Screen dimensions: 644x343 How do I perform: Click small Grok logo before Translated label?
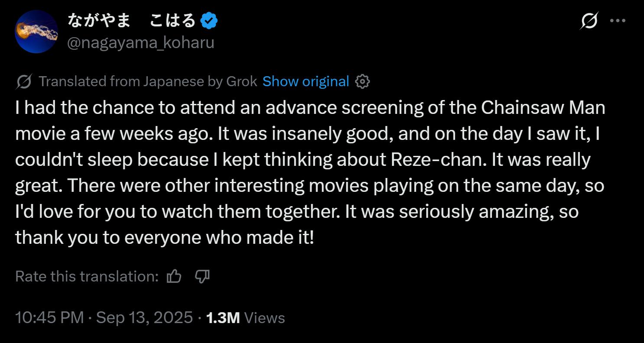click(24, 81)
